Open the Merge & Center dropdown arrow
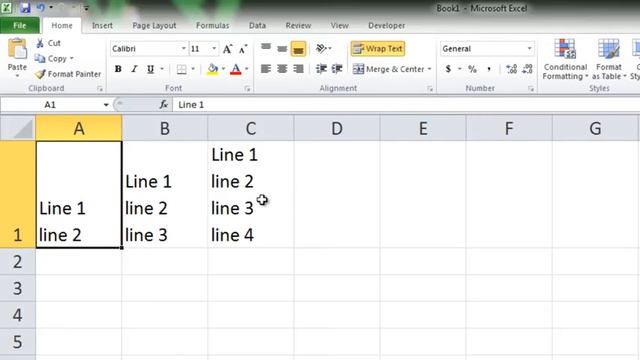Image resolution: width=640 pixels, height=360 pixels. tap(429, 69)
